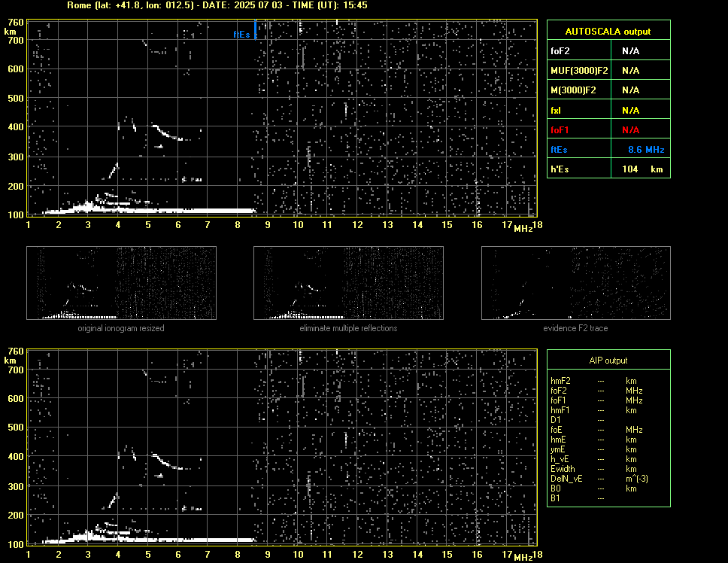The image size is (728, 563).
Task: Click the AIP output panel title
Action: coord(608,361)
